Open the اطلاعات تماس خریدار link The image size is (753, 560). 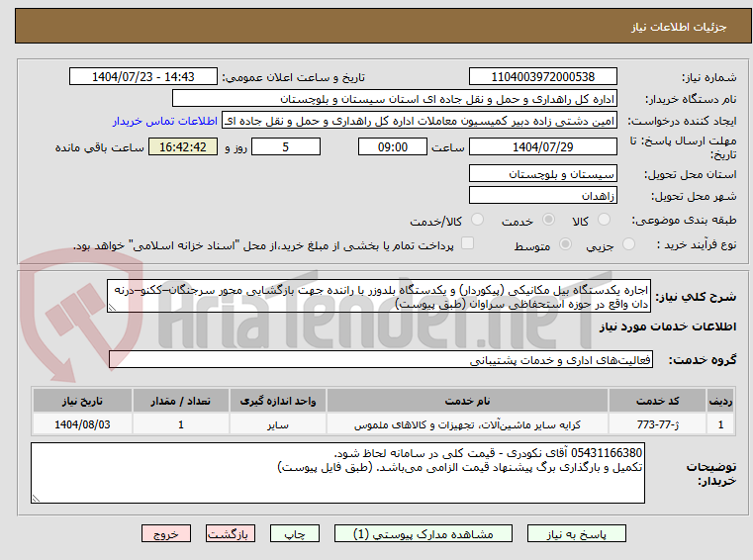[165, 121]
